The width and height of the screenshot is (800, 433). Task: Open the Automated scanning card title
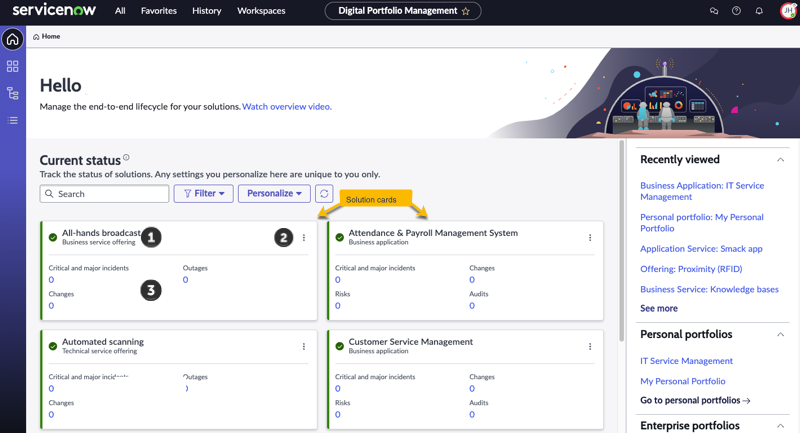103,342
